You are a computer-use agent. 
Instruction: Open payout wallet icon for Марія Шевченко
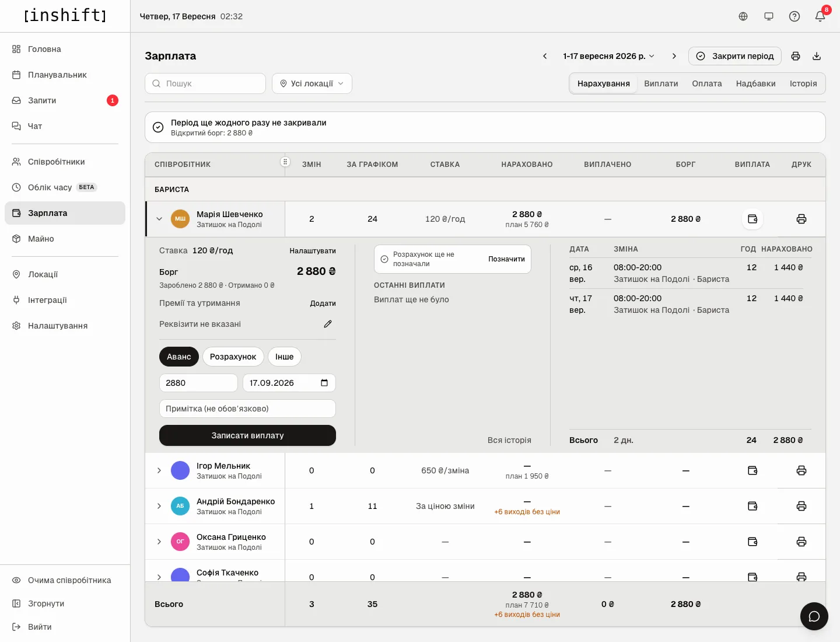(752, 219)
